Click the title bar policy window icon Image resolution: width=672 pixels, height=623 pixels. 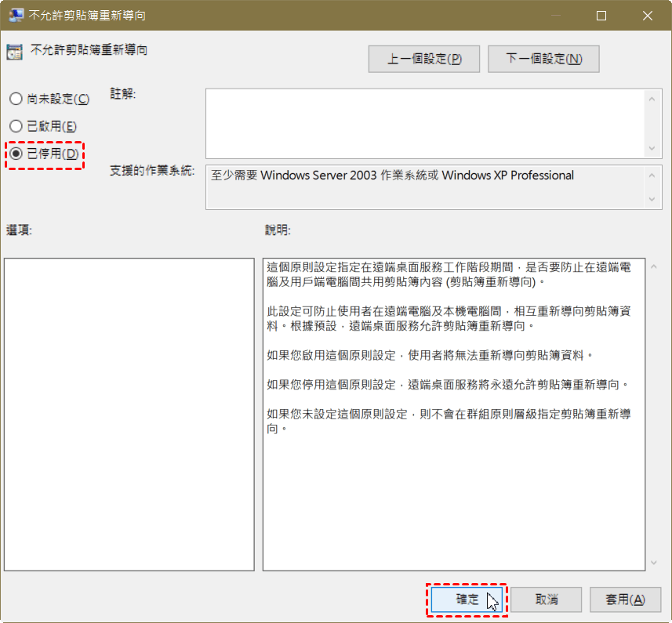coord(16,15)
